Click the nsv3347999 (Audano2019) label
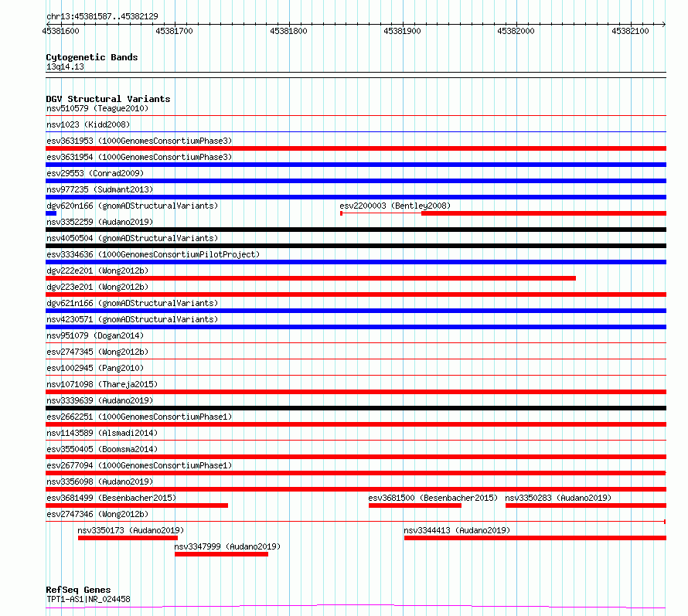The width and height of the screenshot is (688, 616). click(227, 546)
